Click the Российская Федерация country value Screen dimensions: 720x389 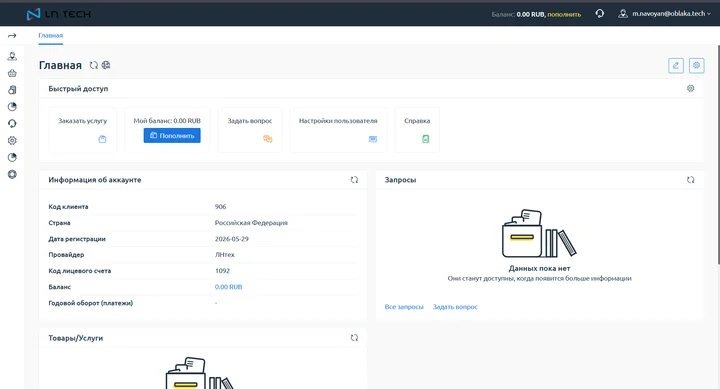point(251,223)
